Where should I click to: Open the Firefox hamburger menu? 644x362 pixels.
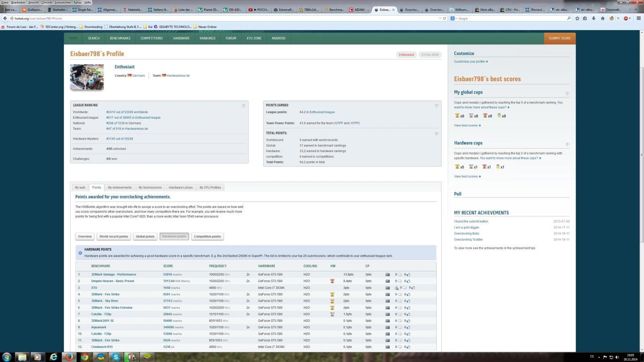(638, 18)
